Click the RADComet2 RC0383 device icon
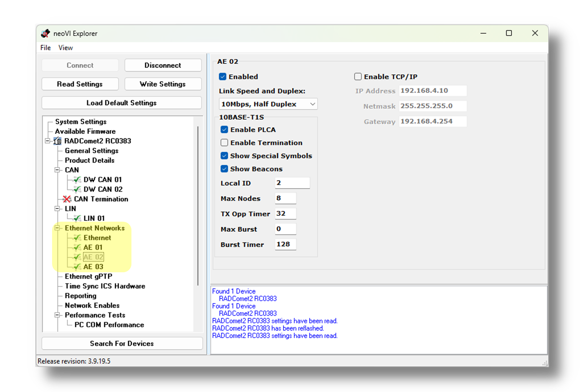The width and height of the screenshot is (584, 392). tap(58, 141)
